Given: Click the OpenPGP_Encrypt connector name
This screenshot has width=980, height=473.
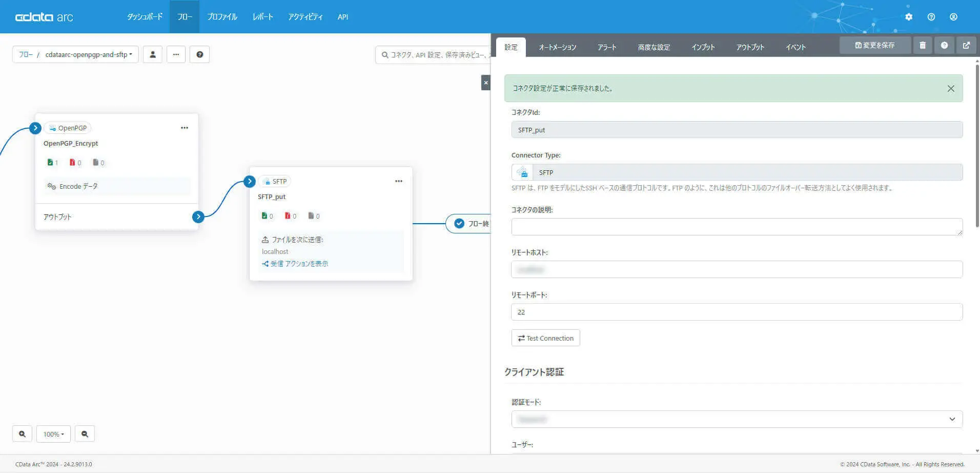Looking at the screenshot, I should [71, 144].
